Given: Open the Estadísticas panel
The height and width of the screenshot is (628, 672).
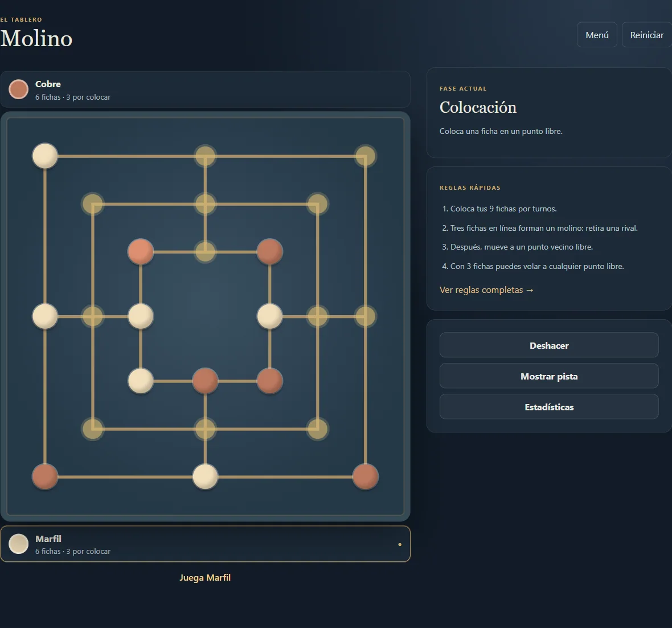Looking at the screenshot, I should [549, 407].
